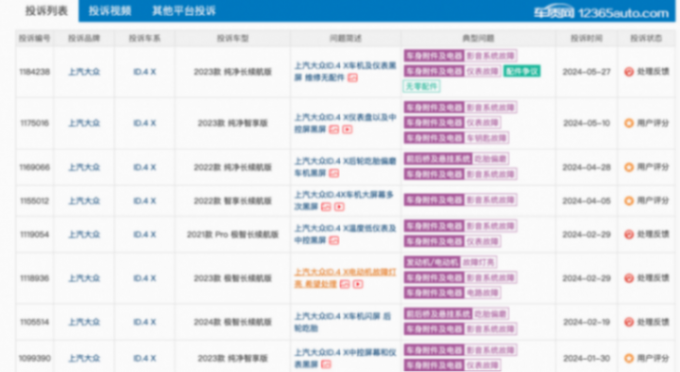Play video icon for complaint 1155012
Viewport: 680px width, 372px height.
pyautogui.click(x=340, y=207)
